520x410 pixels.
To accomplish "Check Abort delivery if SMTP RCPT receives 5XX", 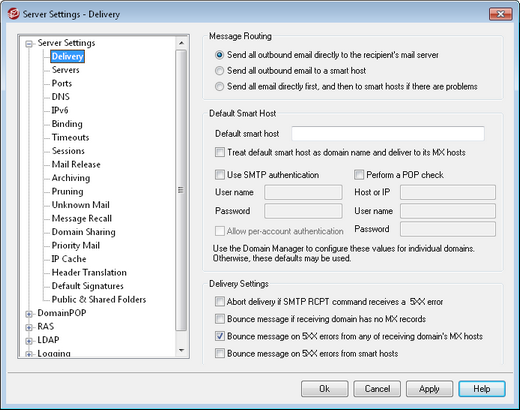I will [220, 301].
